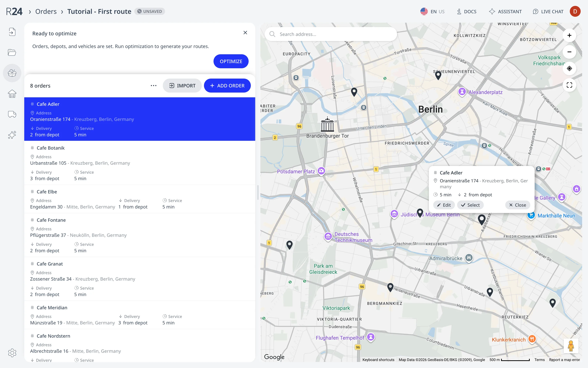Zoom out on the map
This screenshot has width=588, height=368.
tap(569, 52)
